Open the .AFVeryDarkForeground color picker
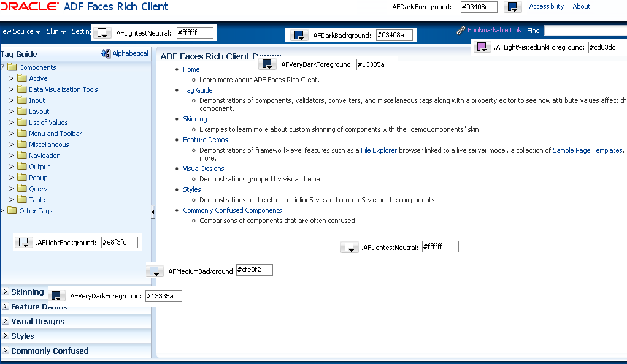Image resolution: width=627 pixels, height=364 pixels. pos(267,64)
